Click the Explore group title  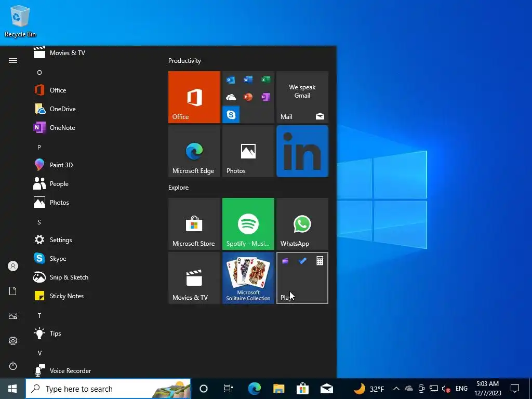pyautogui.click(x=179, y=187)
